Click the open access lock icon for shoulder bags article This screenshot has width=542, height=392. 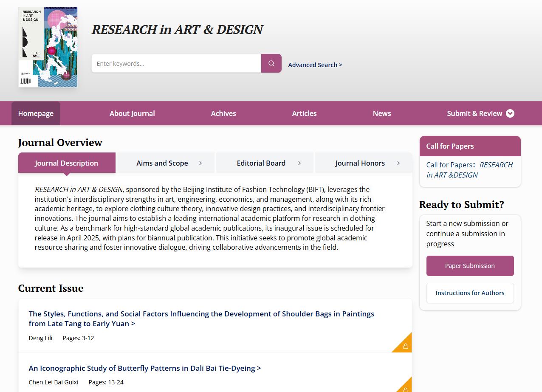click(x=405, y=346)
